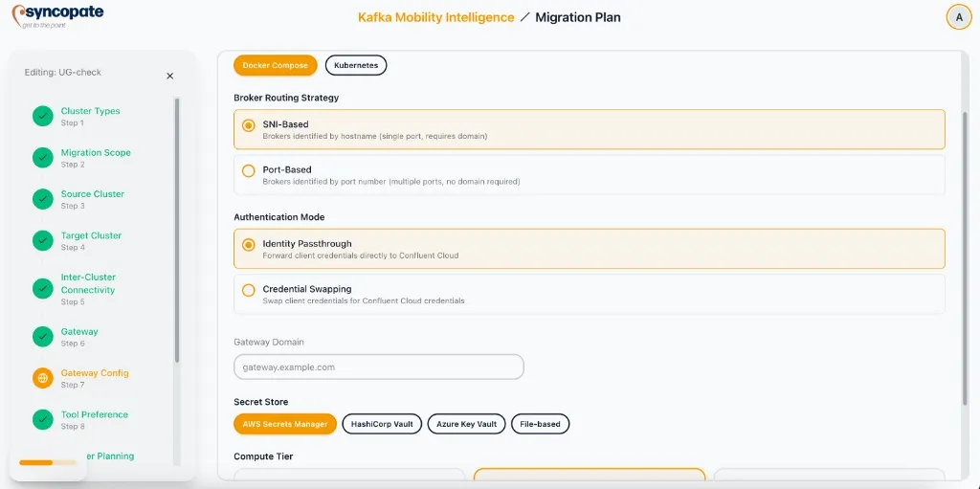Click the Gateway Config globe icon
The height and width of the screenshot is (489, 980).
pyautogui.click(x=42, y=378)
